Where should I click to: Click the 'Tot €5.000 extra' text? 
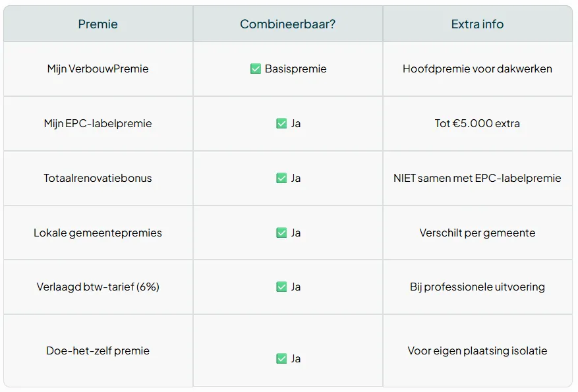477,123
